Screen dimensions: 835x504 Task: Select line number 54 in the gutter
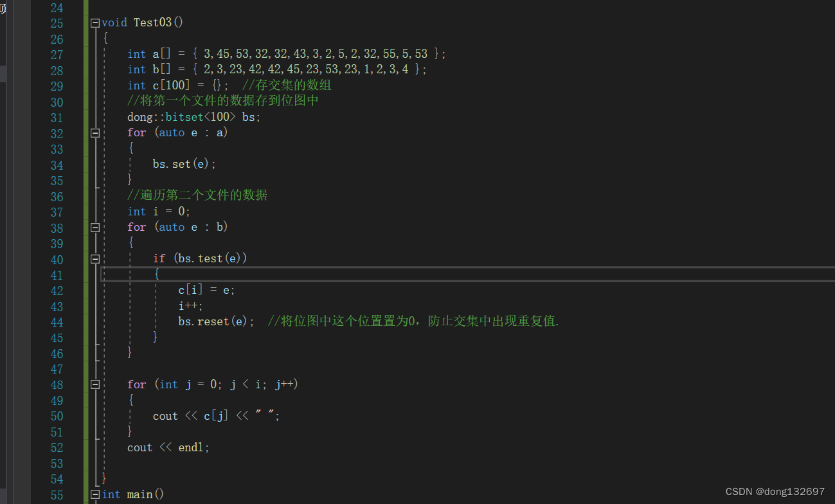57,480
